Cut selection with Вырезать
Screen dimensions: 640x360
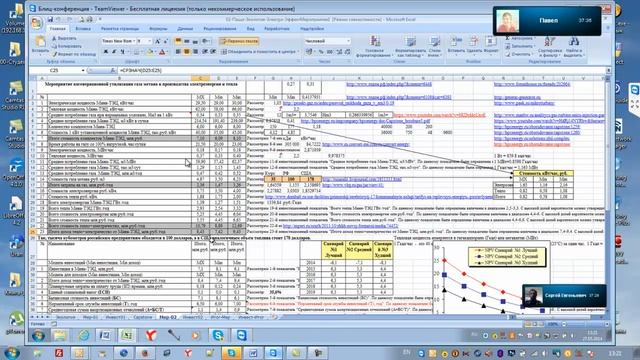tap(64, 38)
